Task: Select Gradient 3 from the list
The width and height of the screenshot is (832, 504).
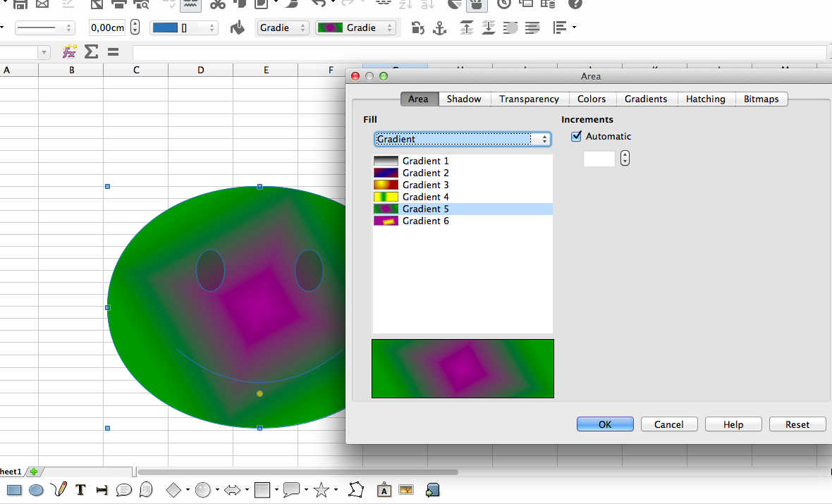Action: [x=425, y=185]
